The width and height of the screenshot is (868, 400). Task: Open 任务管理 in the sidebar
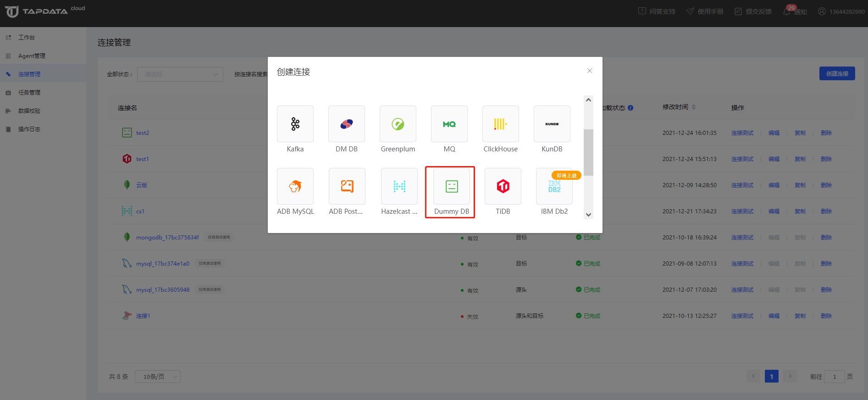click(x=43, y=92)
